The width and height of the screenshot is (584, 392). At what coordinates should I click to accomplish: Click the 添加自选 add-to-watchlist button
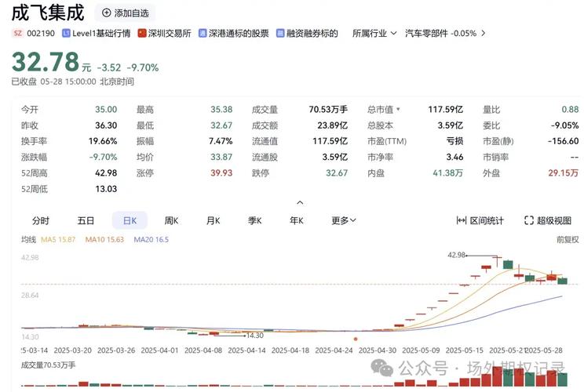tap(125, 13)
